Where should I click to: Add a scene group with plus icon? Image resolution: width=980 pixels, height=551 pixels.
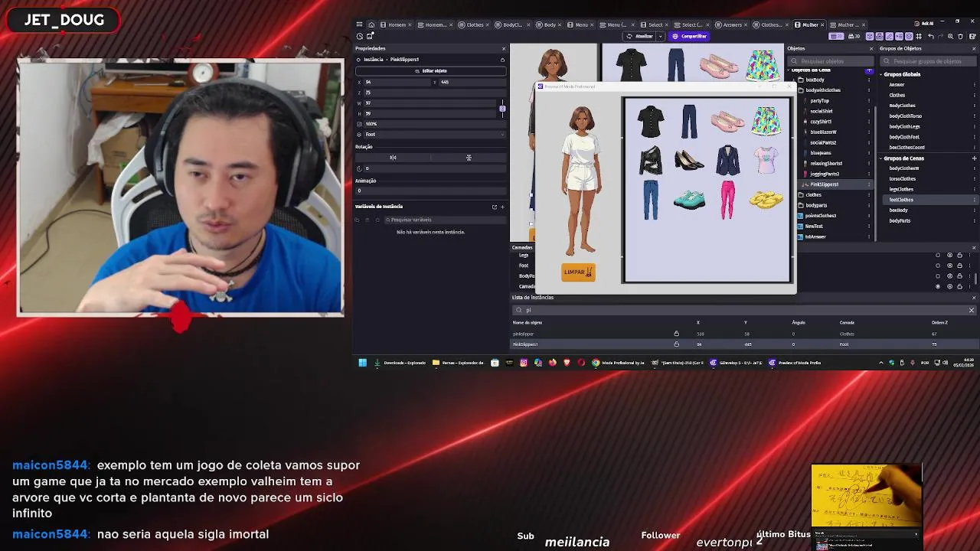coord(974,158)
